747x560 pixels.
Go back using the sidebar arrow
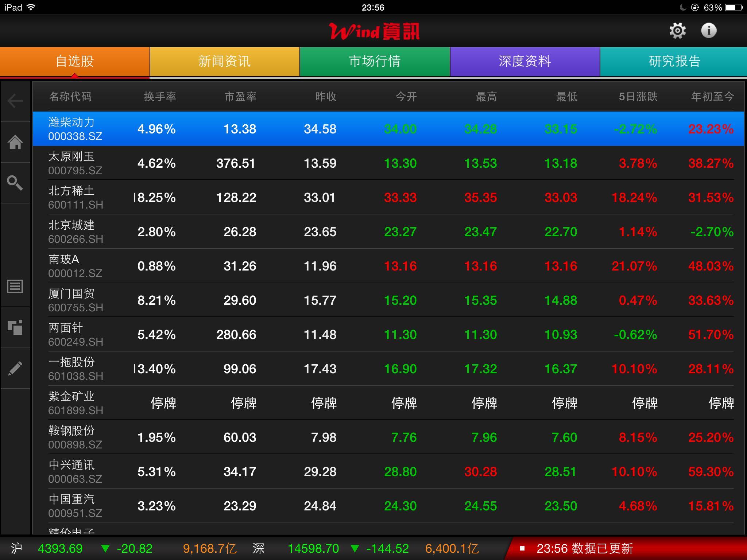(15, 101)
